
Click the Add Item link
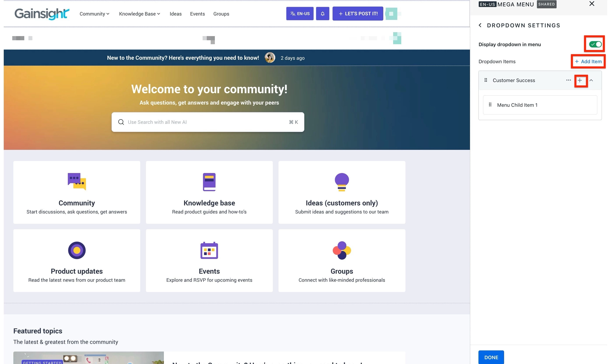(x=588, y=61)
